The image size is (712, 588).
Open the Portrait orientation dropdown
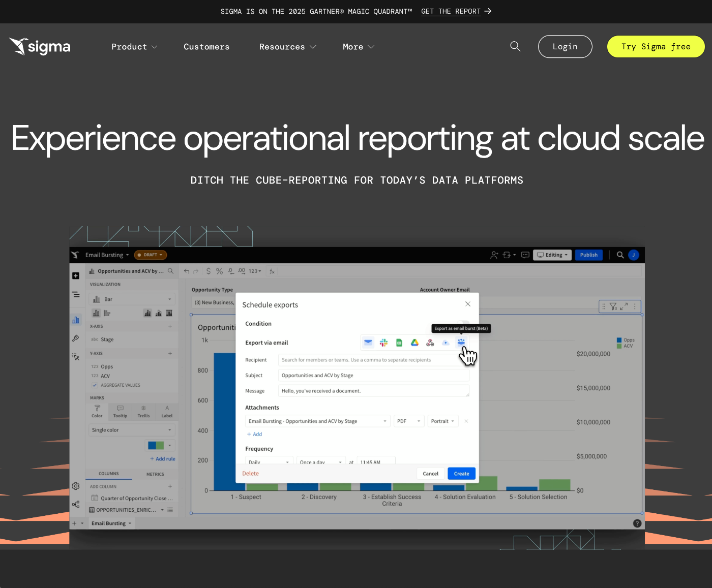click(x=443, y=421)
